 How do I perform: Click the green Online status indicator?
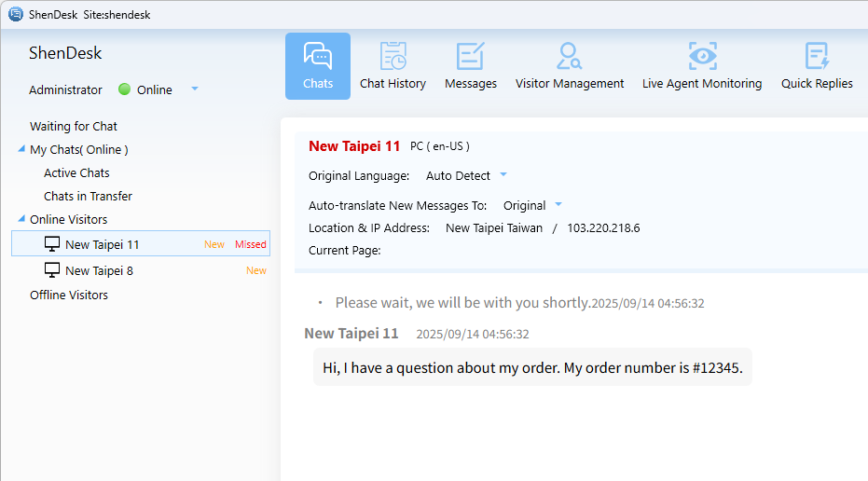pyautogui.click(x=125, y=89)
